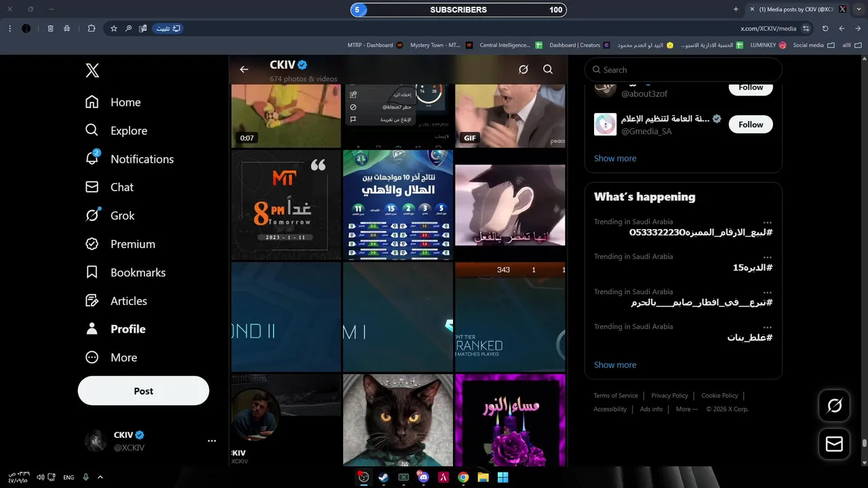Click Grok icon in profile header
Viewport: 868px width, 488px height.
tap(524, 69)
